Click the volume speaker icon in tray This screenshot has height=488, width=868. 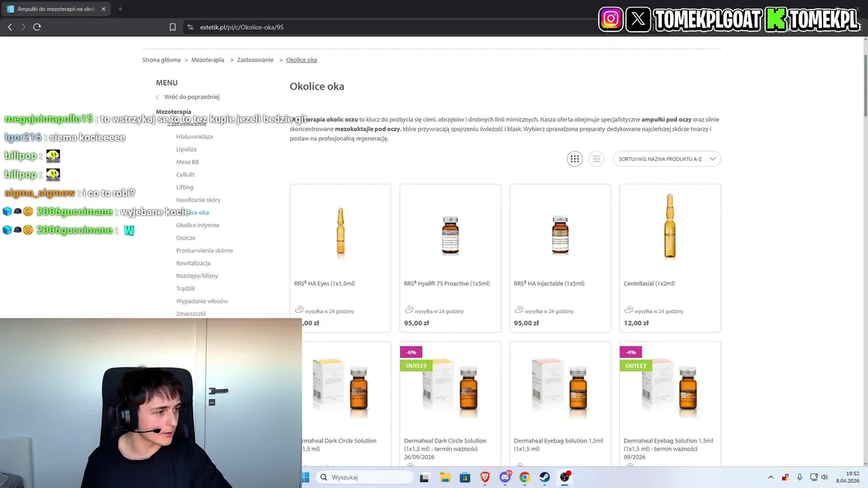tap(825, 477)
